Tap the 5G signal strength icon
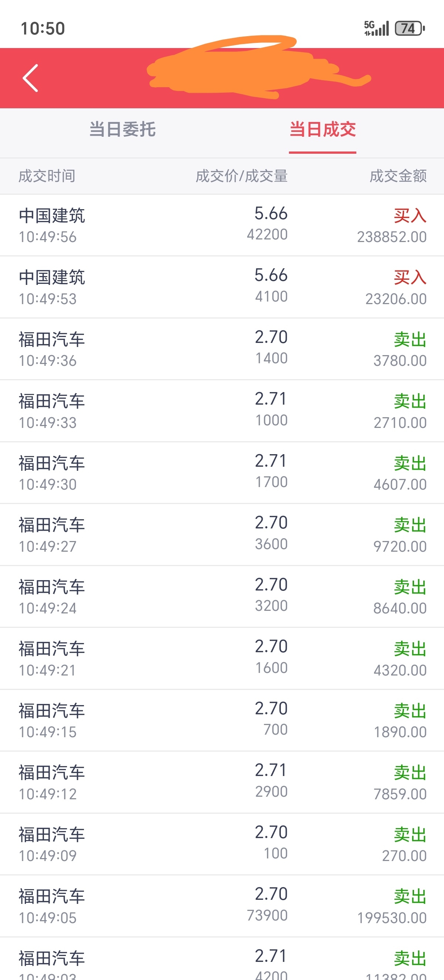 pyautogui.click(x=376, y=28)
